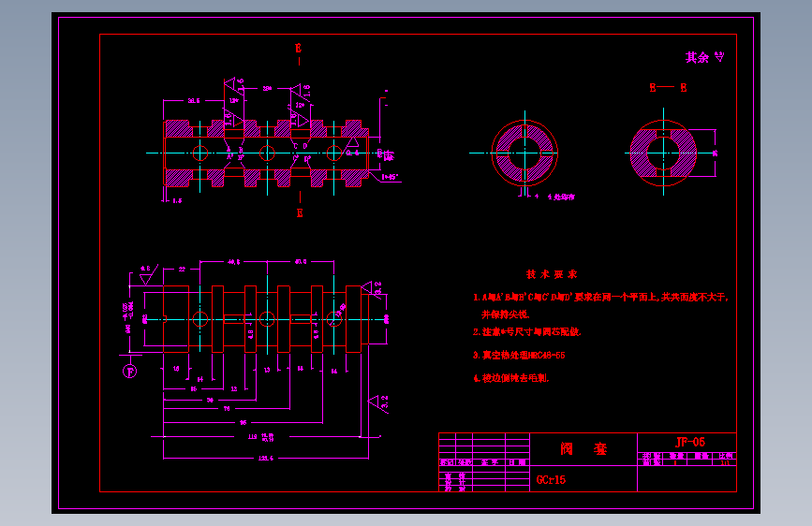The image size is (812, 526).
Task: Click technical requirement line 4 text
Action: point(511,378)
